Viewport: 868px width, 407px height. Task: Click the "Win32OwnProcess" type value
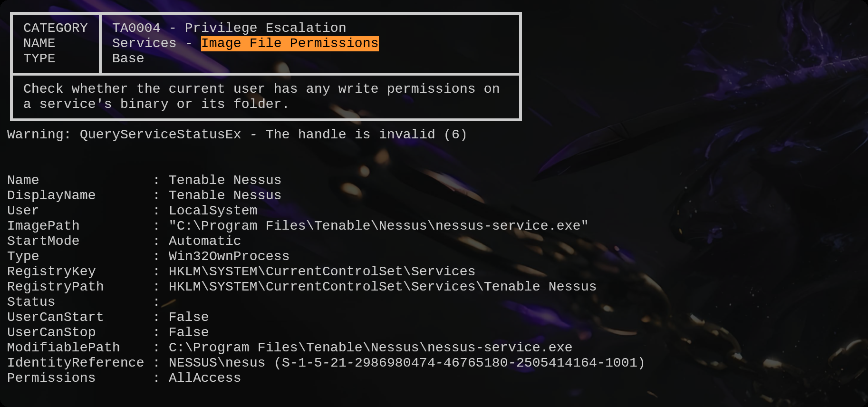(229, 256)
